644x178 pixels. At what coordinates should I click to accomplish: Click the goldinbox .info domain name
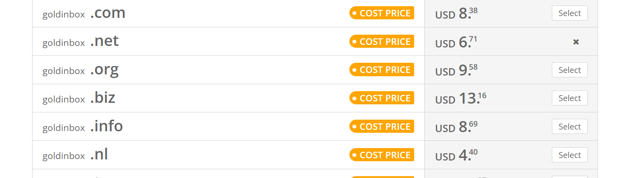(x=83, y=127)
